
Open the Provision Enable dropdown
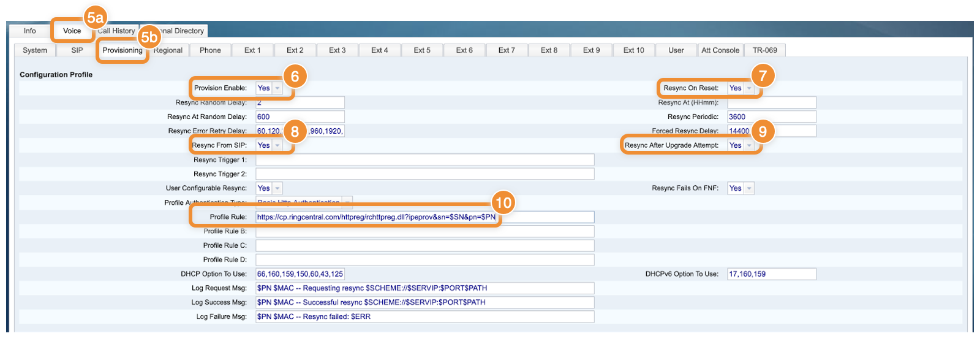(269, 88)
